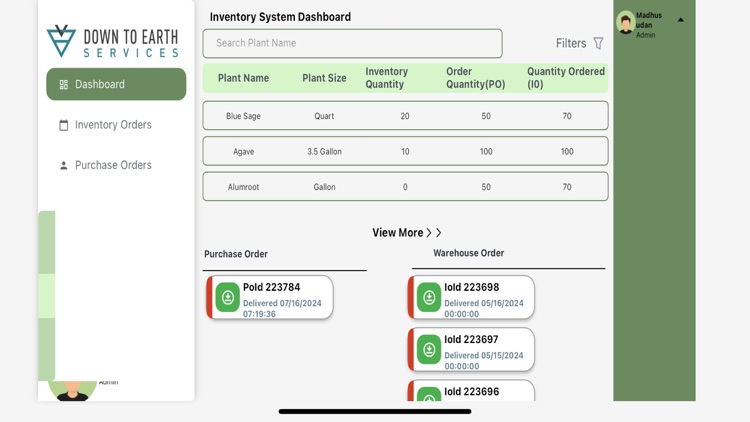This screenshot has height=422, width=750.
Task: Click the download icon on PoId 223784
Action: point(228,297)
